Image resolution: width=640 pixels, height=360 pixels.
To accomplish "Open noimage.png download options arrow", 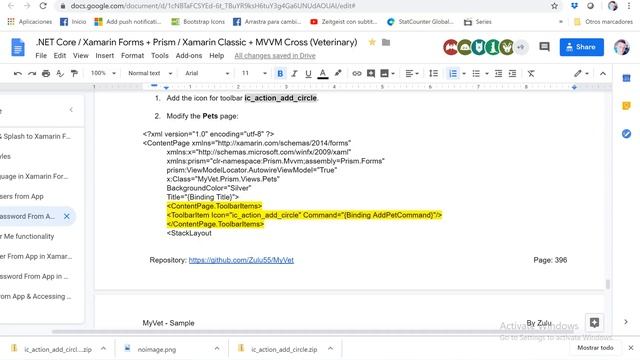I will point(217,349).
